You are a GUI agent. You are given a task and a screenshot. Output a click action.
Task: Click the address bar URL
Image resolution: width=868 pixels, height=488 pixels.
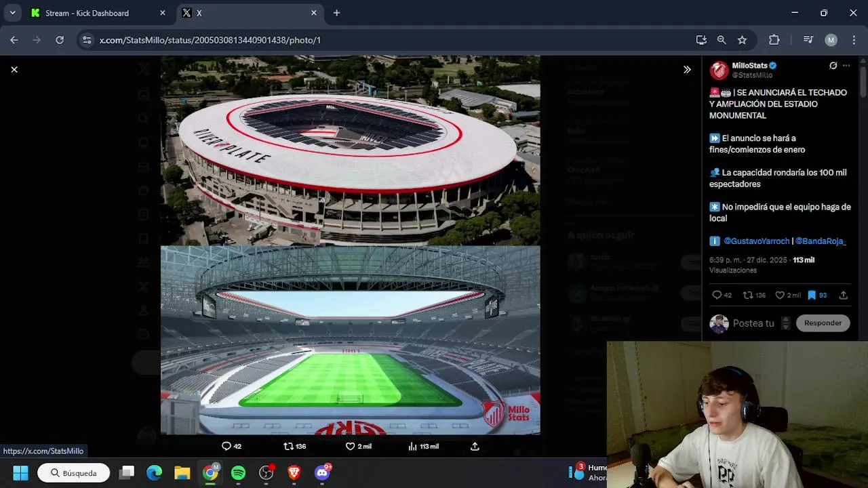tap(210, 40)
